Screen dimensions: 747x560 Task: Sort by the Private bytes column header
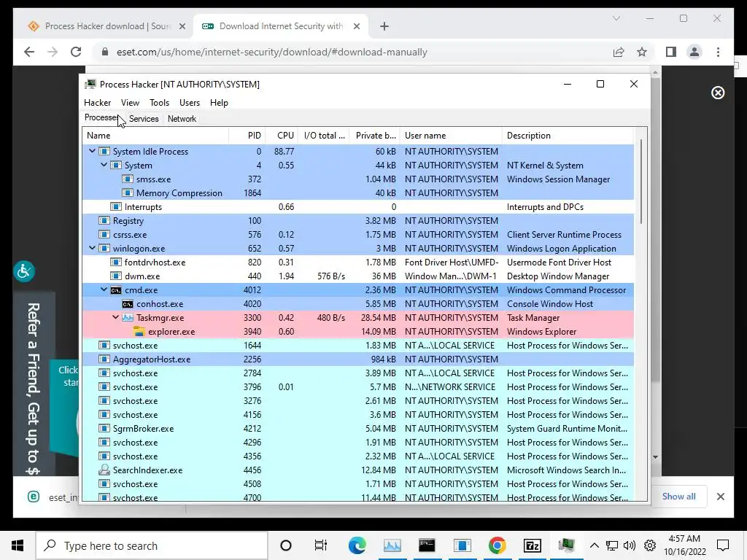point(374,136)
